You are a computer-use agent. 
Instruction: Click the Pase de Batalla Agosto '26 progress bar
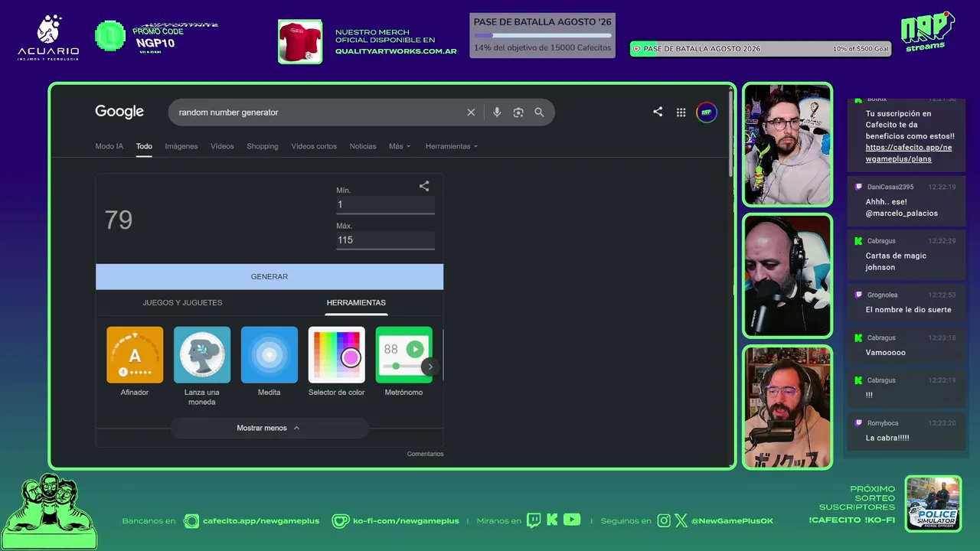[543, 35]
